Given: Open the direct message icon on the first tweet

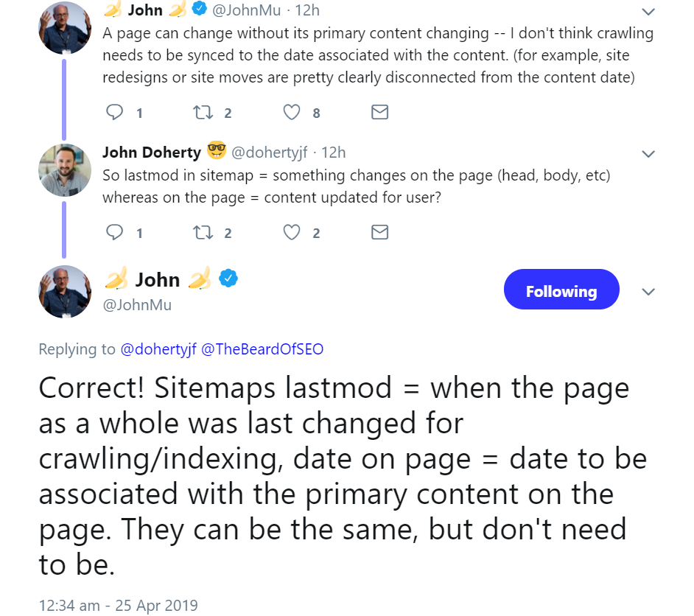Looking at the screenshot, I should tap(379, 112).
